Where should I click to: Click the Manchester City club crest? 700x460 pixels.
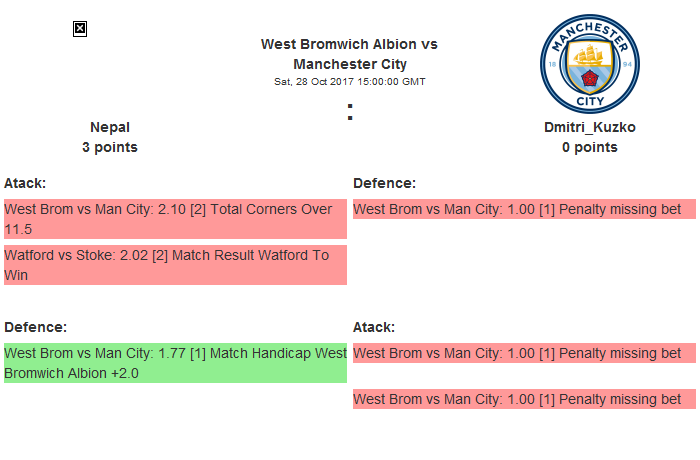590,63
